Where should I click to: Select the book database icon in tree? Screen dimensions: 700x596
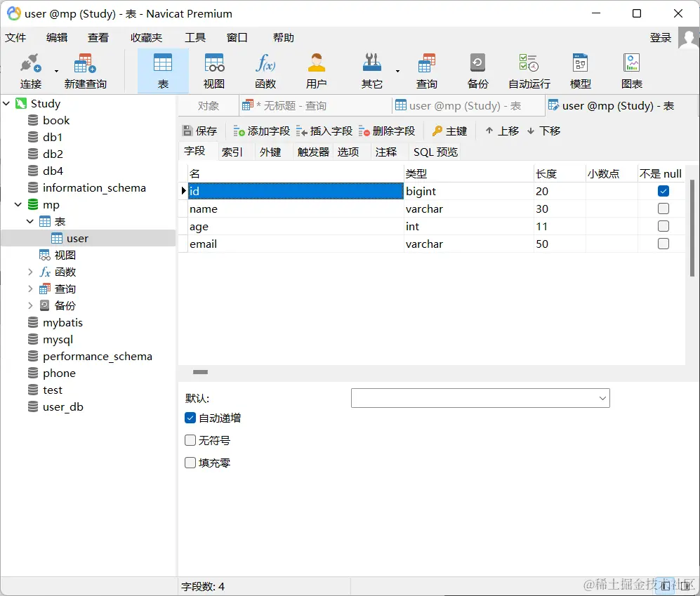pos(33,121)
